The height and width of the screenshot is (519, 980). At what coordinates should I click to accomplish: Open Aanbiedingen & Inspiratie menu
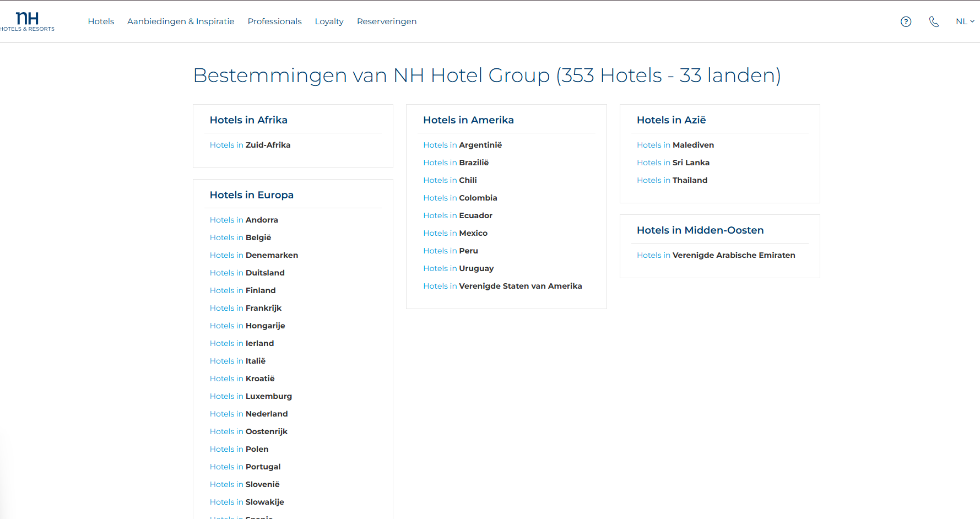tap(181, 21)
